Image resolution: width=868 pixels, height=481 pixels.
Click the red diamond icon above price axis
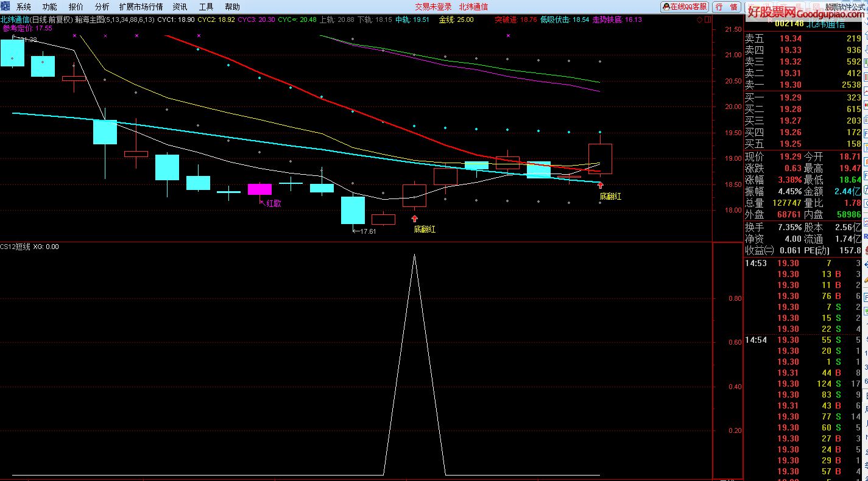coord(699,19)
